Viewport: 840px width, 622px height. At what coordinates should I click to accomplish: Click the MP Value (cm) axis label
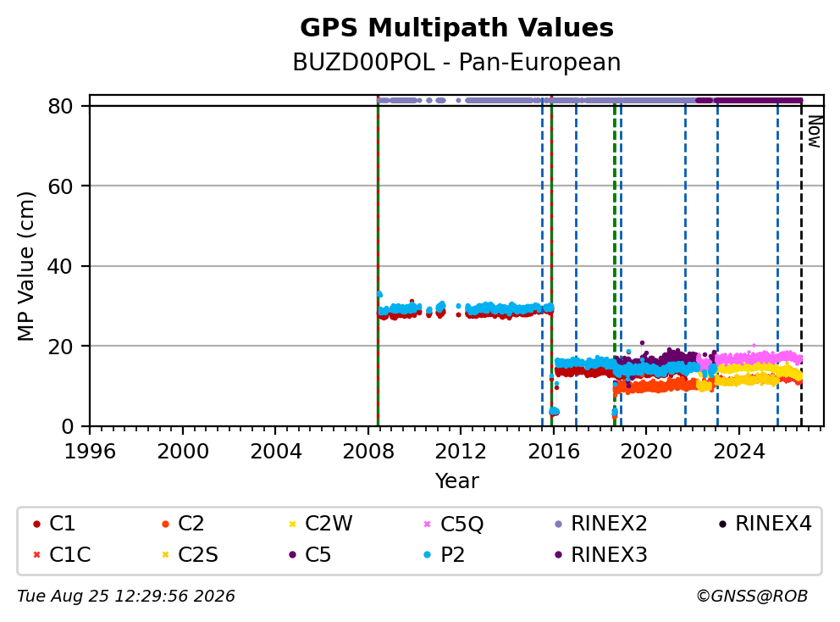coord(25,266)
